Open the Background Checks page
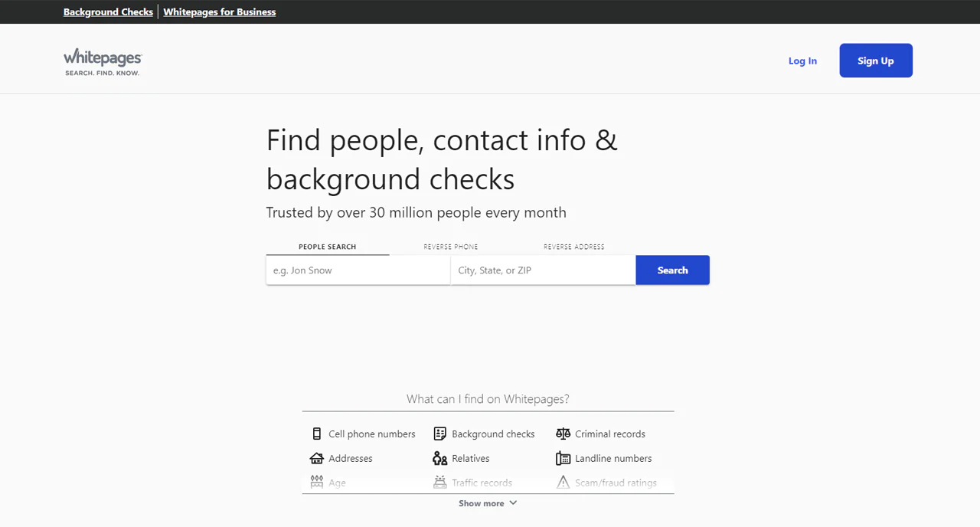The image size is (980, 527). pos(108,11)
